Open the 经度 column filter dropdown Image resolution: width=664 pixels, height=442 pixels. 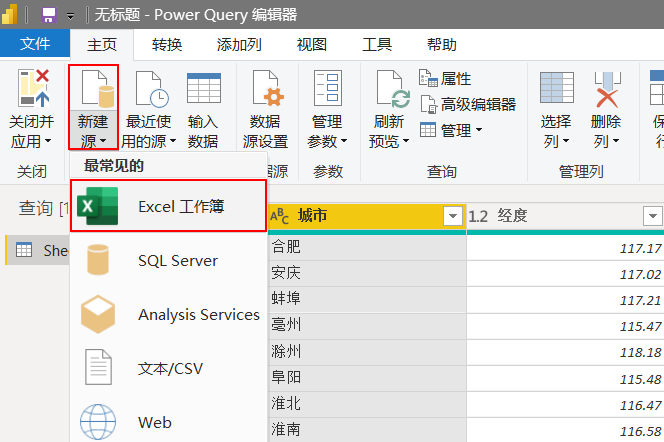tap(653, 216)
